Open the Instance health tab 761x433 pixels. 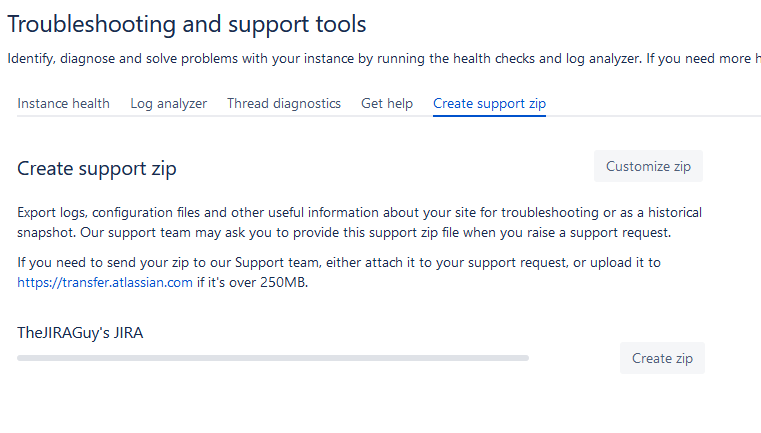click(63, 103)
